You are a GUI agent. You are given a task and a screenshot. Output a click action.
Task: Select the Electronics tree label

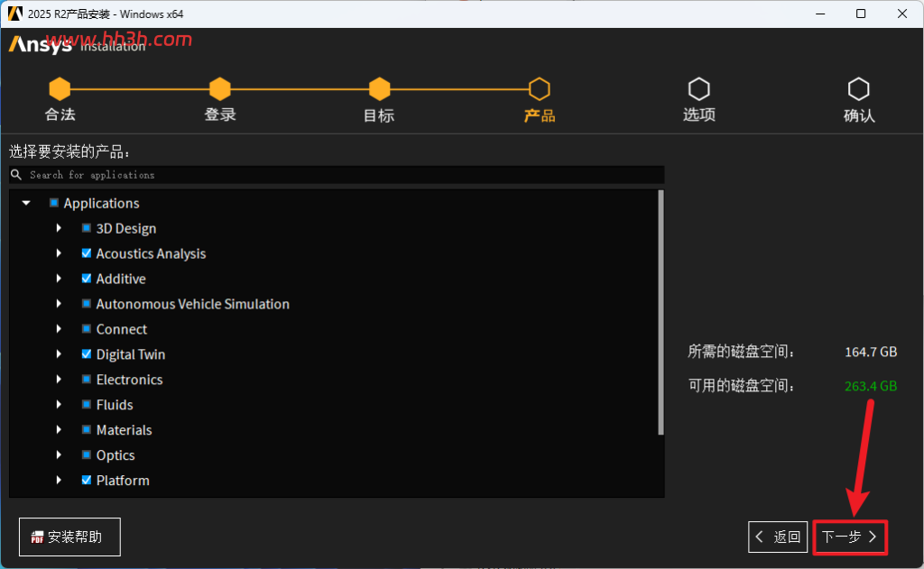pos(130,380)
